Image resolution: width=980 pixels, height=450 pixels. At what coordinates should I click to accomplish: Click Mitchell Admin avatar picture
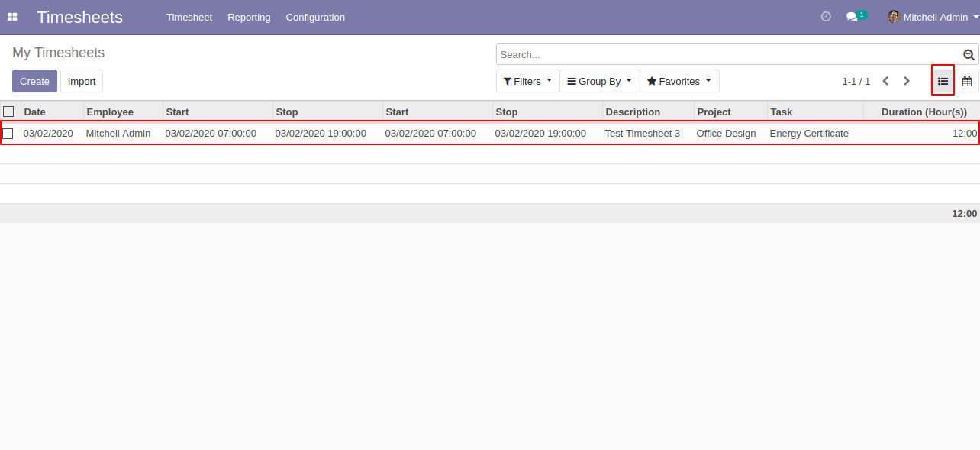(x=894, y=17)
